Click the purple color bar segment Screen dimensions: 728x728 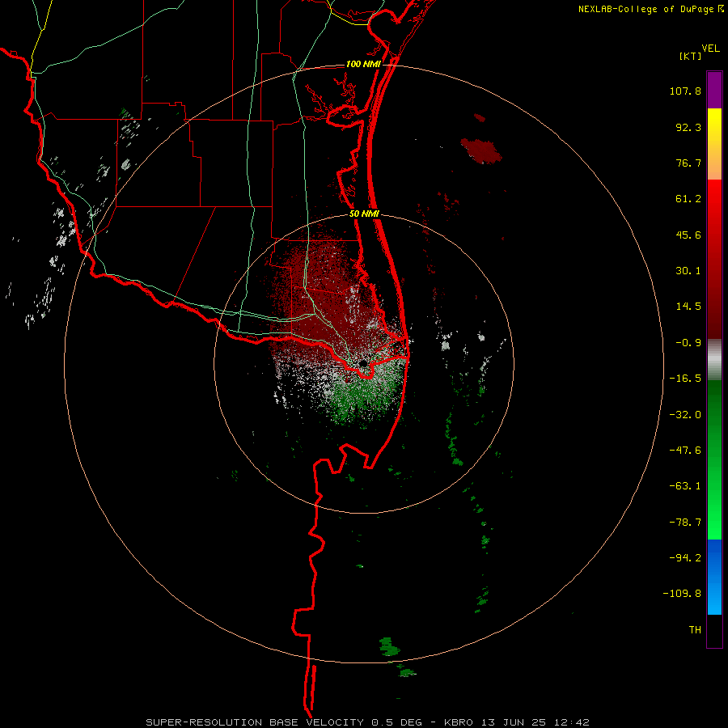tap(714, 90)
